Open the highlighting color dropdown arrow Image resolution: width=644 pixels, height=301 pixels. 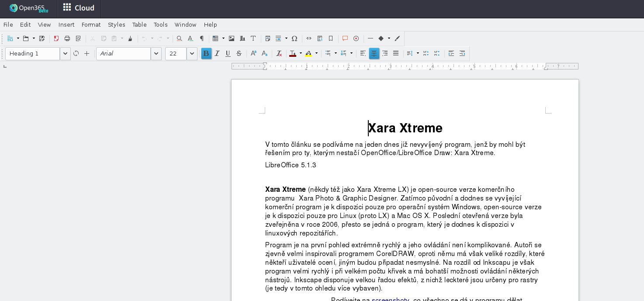coord(316,53)
